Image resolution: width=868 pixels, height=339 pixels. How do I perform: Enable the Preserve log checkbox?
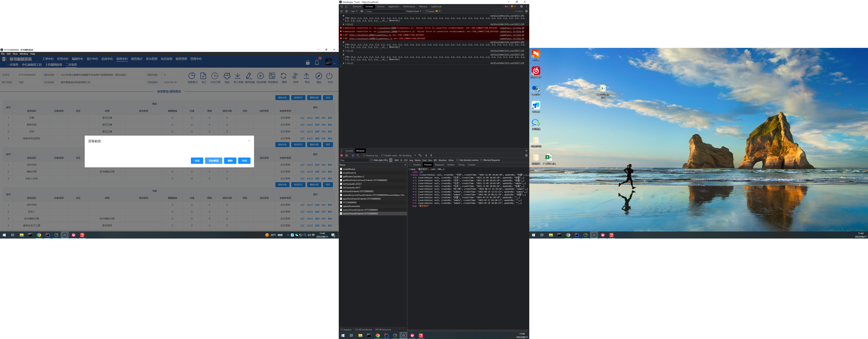coord(364,156)
